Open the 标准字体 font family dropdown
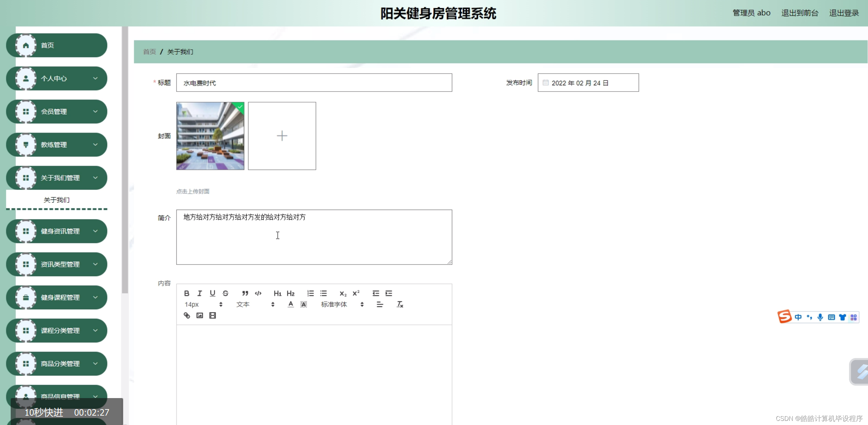This screenshot has height=425, width=868. point(342,304)
